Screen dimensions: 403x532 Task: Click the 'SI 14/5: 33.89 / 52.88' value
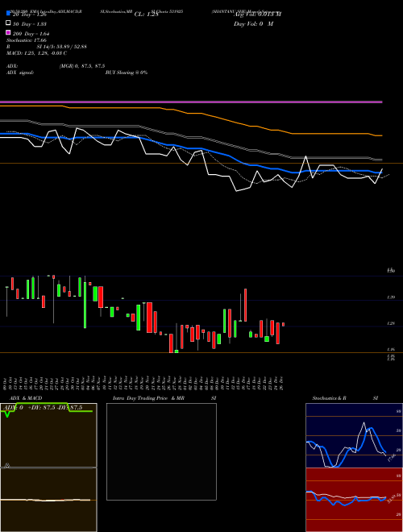(x=61, y=47)
